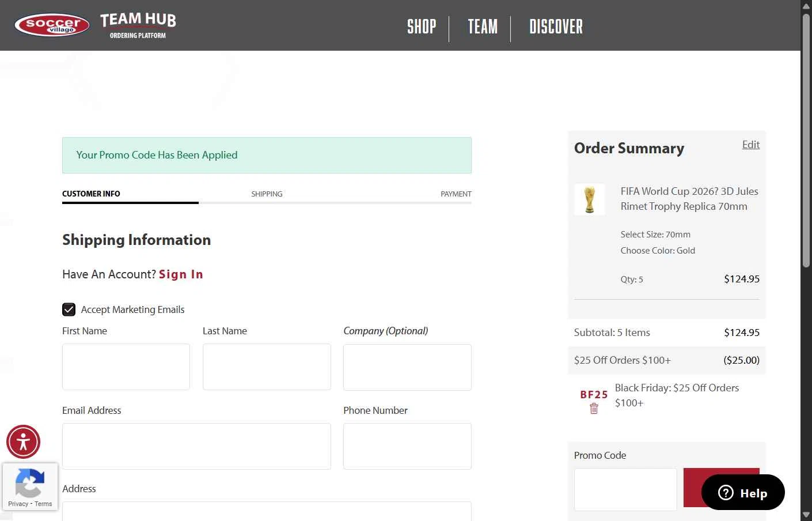Click the 'Black Friday: $25 Off Orders $100+' description
This screenshot has width=812, height=521.
coord(677,395)
